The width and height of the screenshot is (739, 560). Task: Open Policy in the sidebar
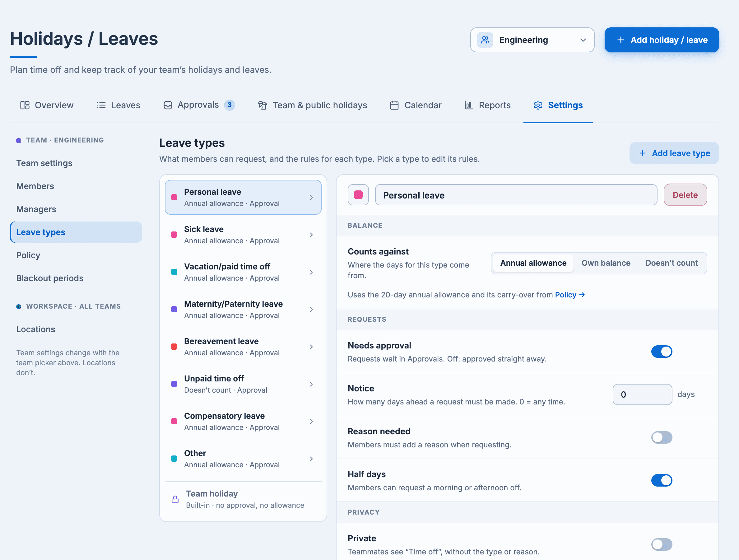[x=76, y=255]
